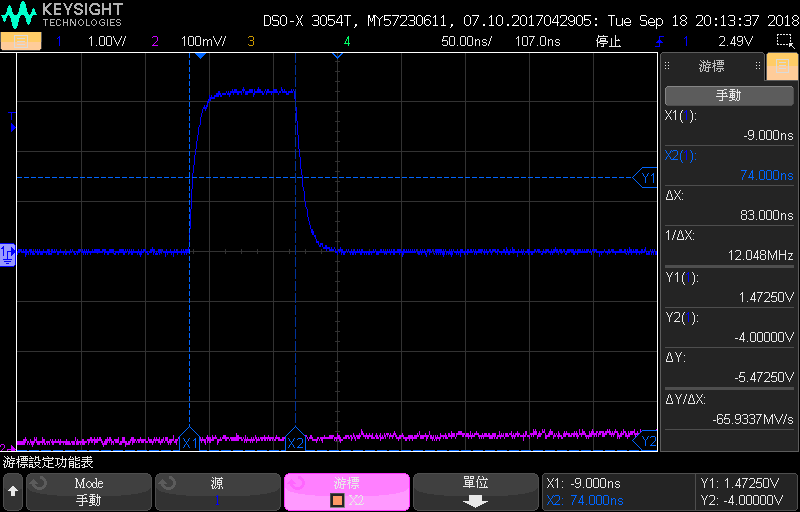Click the back arrow softkey button
Screen dimensions: 800x512
[13, 492]
